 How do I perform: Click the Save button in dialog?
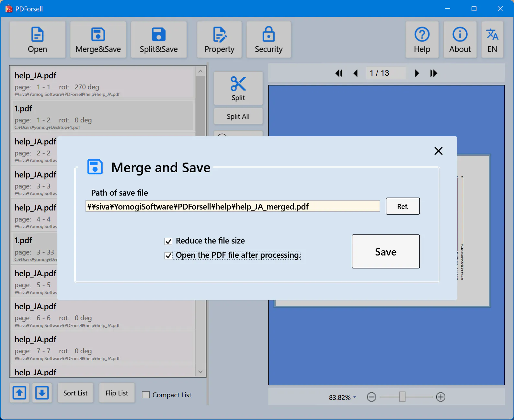pos(386,252)
